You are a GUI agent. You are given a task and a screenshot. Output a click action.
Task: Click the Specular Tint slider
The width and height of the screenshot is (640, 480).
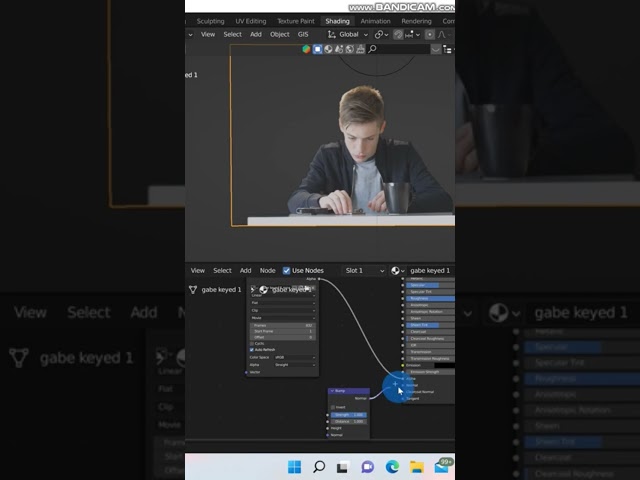tap(430, 292)
